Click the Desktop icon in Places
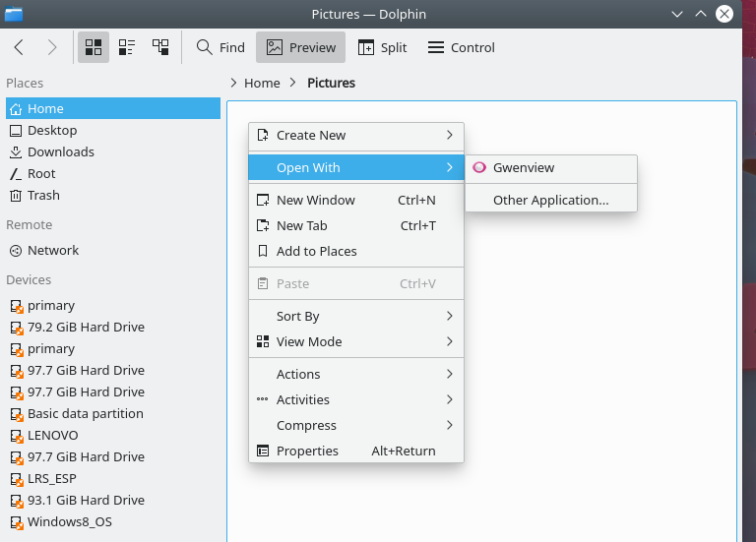The width and height of the screenshot is (756, 542). [16, 131]
